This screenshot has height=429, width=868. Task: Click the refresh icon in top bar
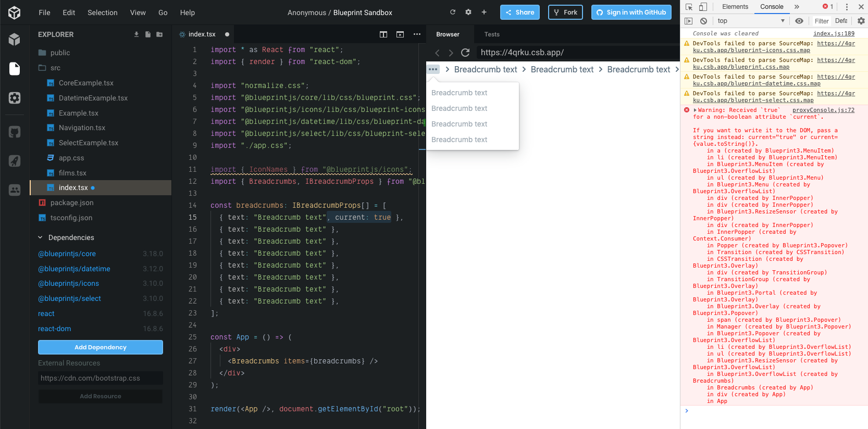pos(453,12)
